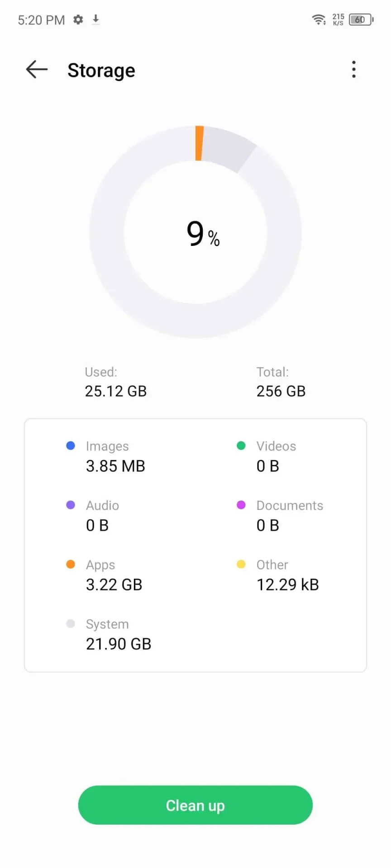Viewport: 391px width, 868px height.
Task: Tap the 9% usage figure
Action: point(203,234)
